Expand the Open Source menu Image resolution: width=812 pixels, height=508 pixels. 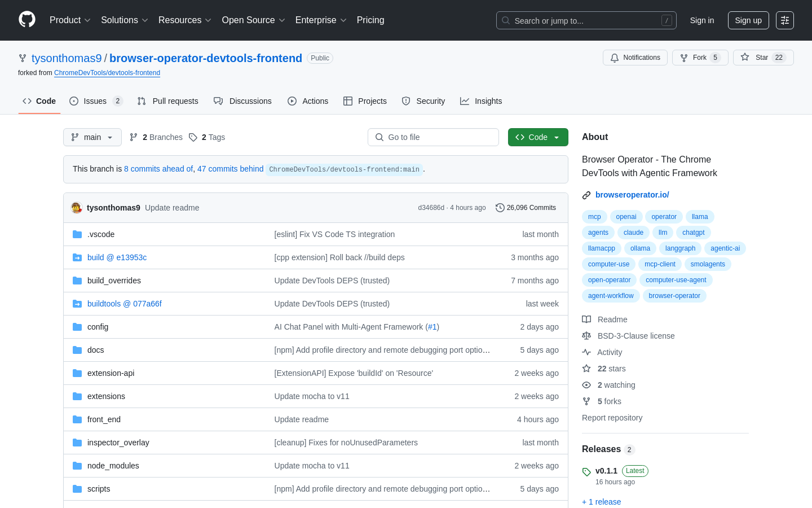point(254,20)
